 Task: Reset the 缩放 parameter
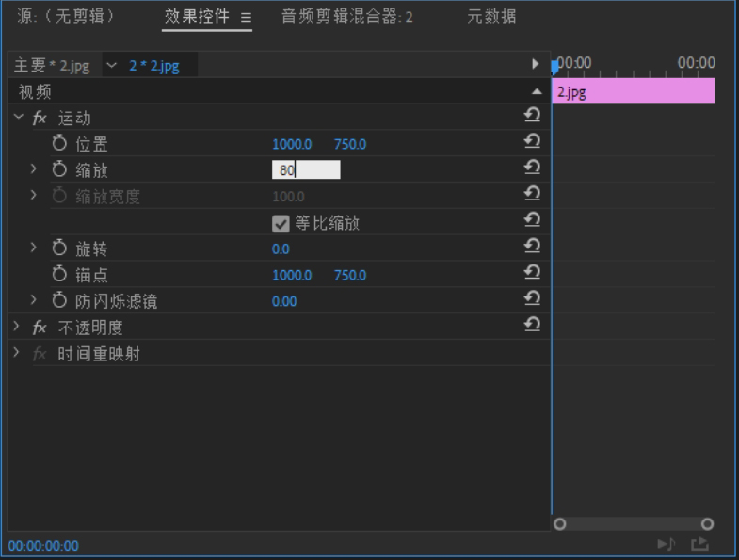[532, 168]
